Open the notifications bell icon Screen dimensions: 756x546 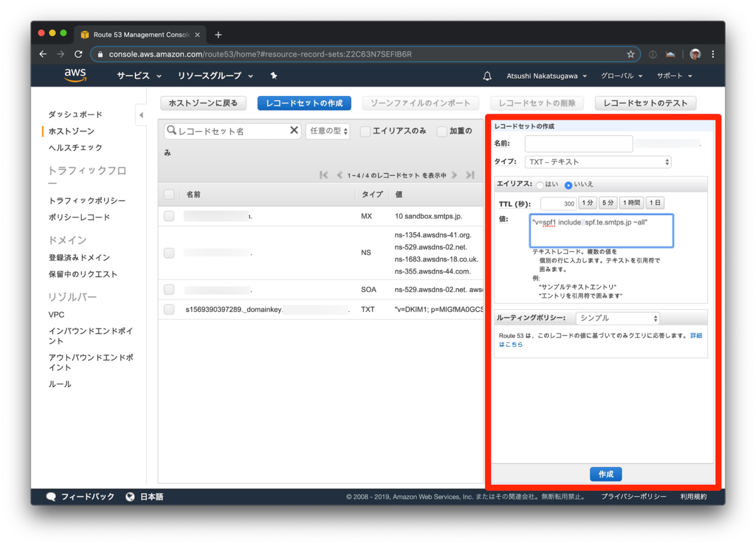487,76
